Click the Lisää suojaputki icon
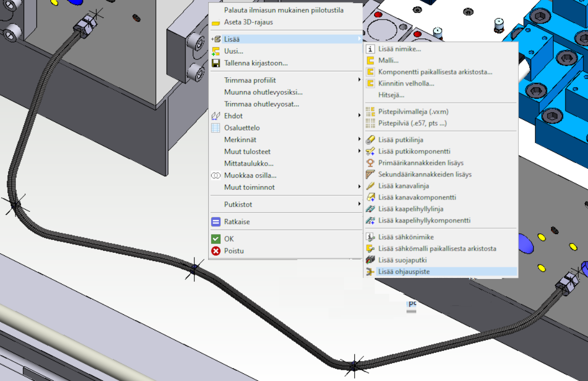Image resolution: width=588 pixels, height=381 pixels. pos(370,260)
